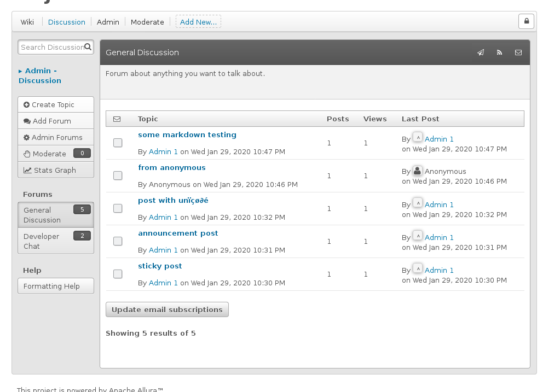Open the RSS feed icon
Screen dimensions: 560x392
point(499,52)
